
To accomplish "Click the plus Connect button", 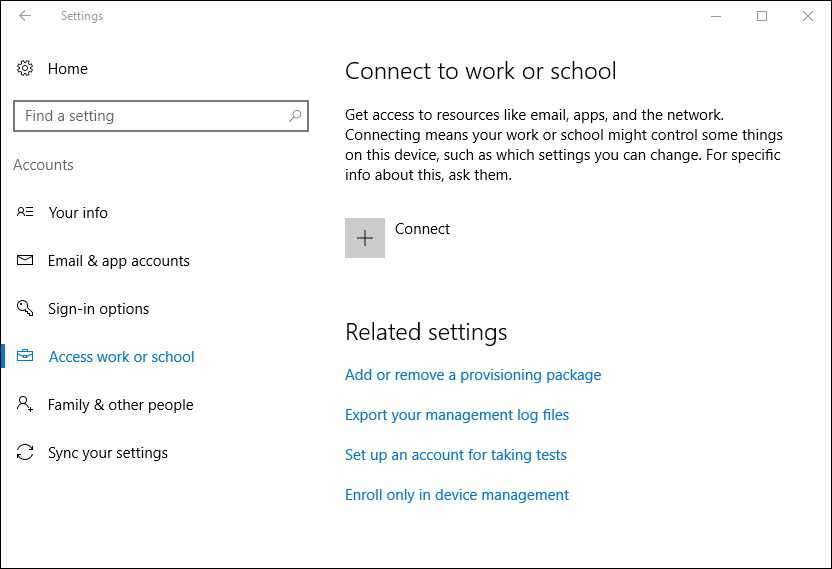I will (365, 238).
